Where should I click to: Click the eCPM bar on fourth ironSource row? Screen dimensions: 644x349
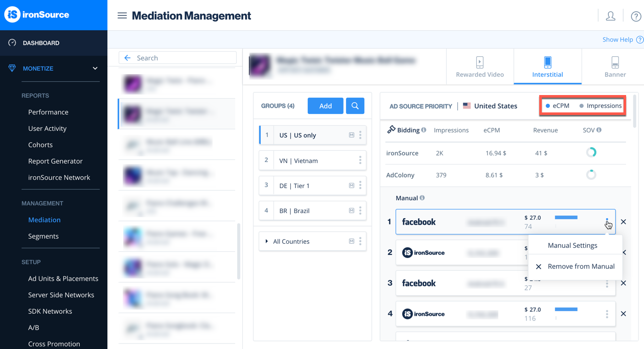tap(566, 309)
